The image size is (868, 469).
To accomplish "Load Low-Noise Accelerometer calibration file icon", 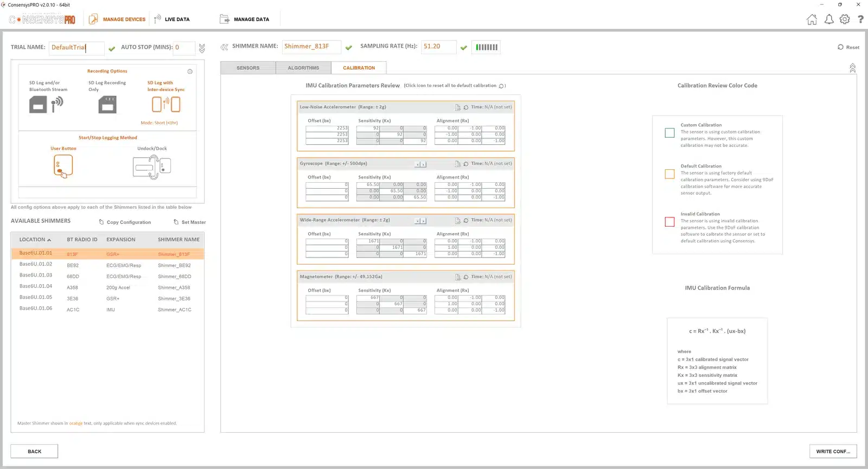I will click(458, 107).
